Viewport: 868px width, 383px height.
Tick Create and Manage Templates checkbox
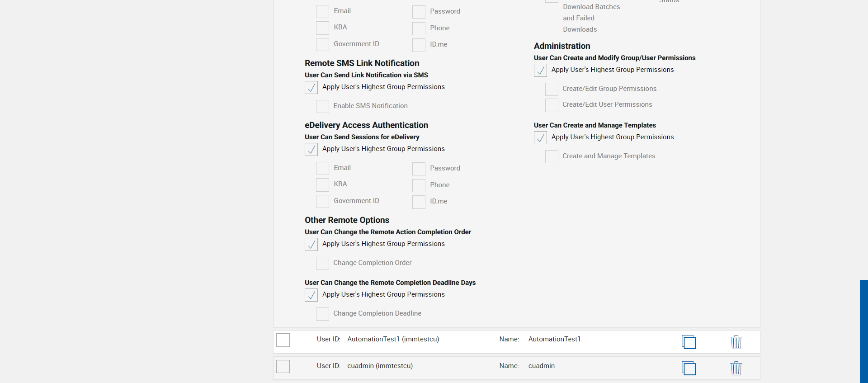click(x=552, y=156)
